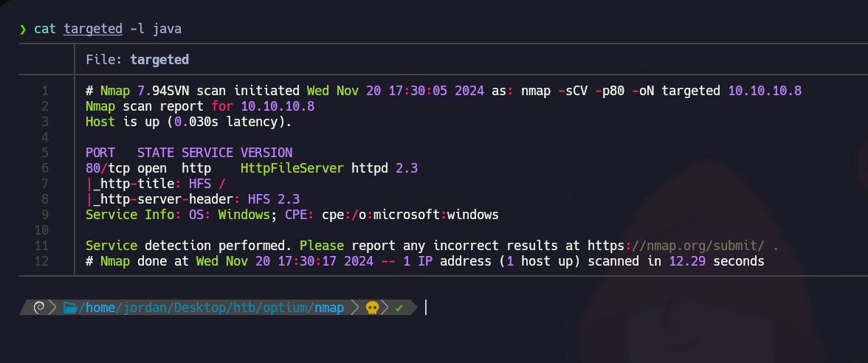Image resolution: width=868 pixels, height=363 pixels.
Task: Click the chevron separator after nmap path
Action: 355,308
